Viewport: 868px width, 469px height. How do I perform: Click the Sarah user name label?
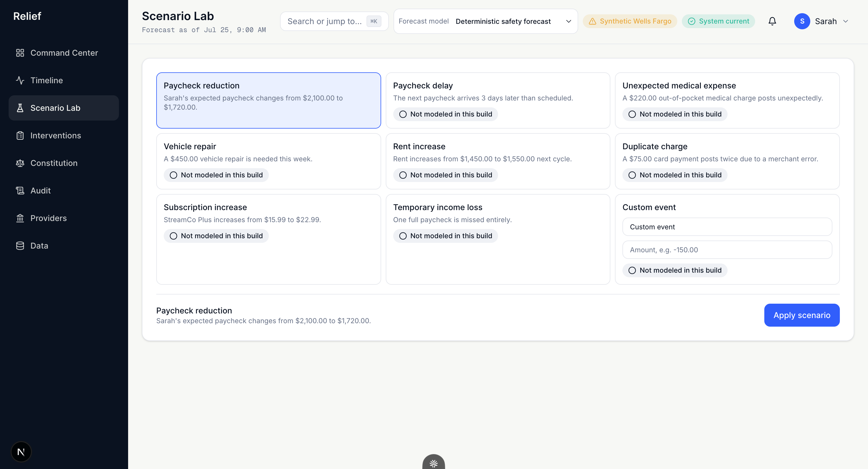click(825, 21)
